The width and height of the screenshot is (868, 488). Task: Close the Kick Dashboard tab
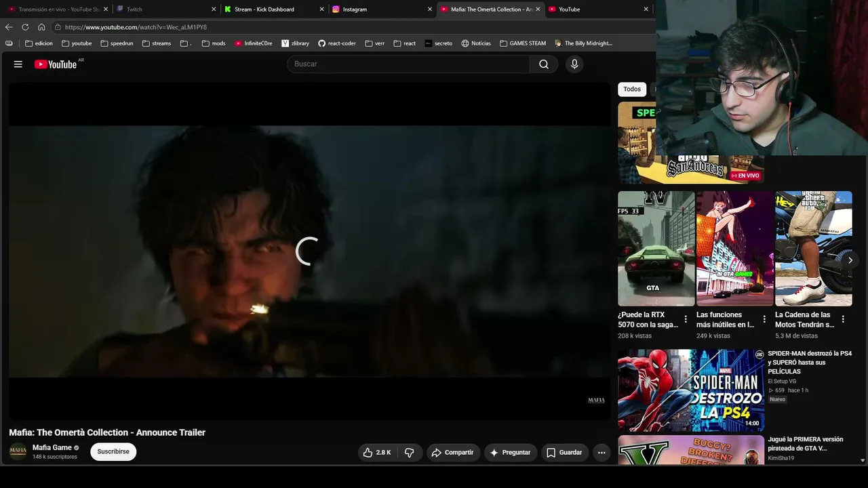point(321,9)
